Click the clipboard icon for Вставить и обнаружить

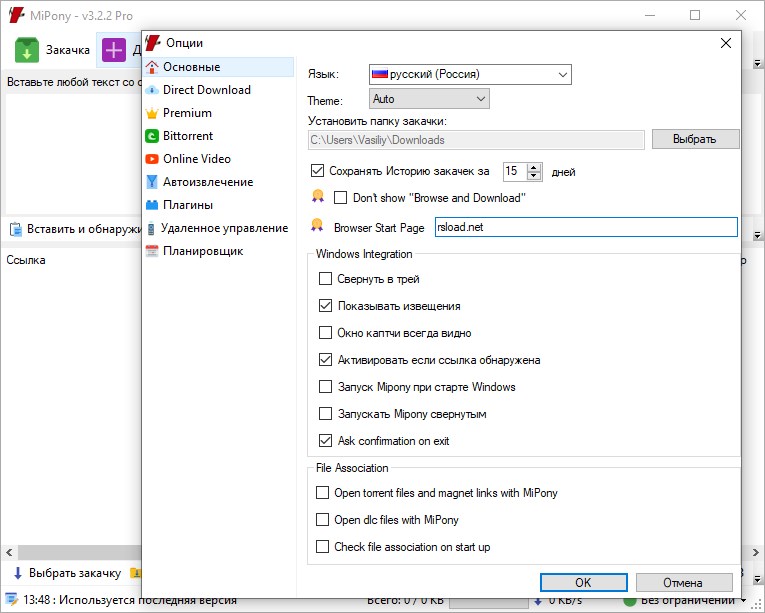(16, 229)
